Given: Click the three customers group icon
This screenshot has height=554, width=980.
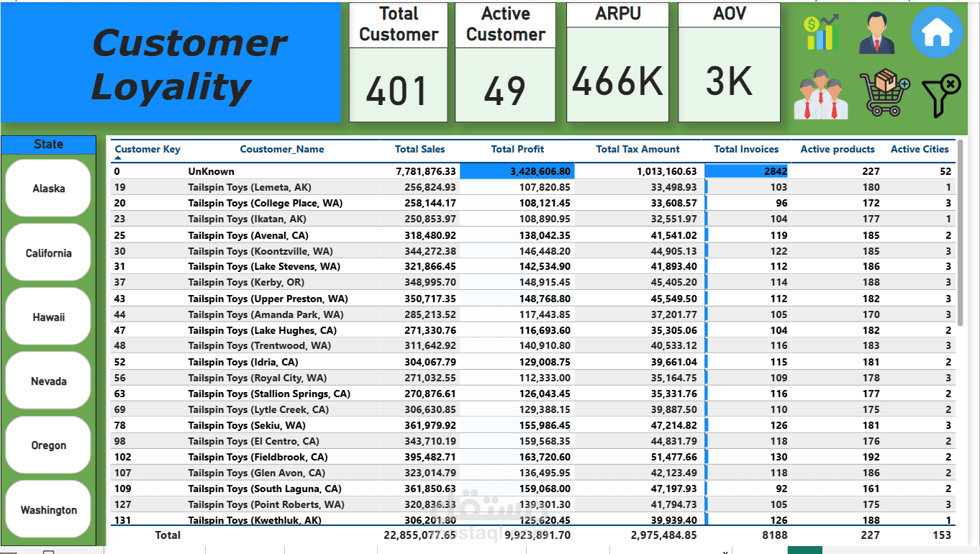Looking at the screenshot, I should (x=821, y=94).
